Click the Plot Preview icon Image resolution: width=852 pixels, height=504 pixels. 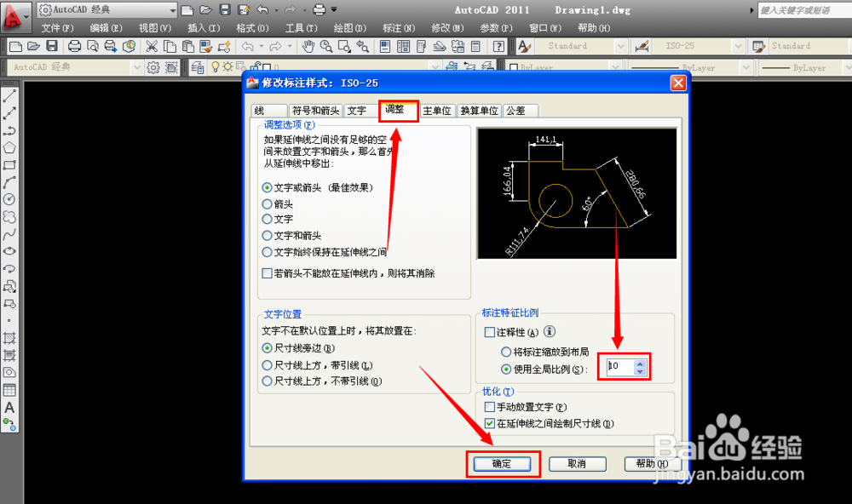coord(92,47)
